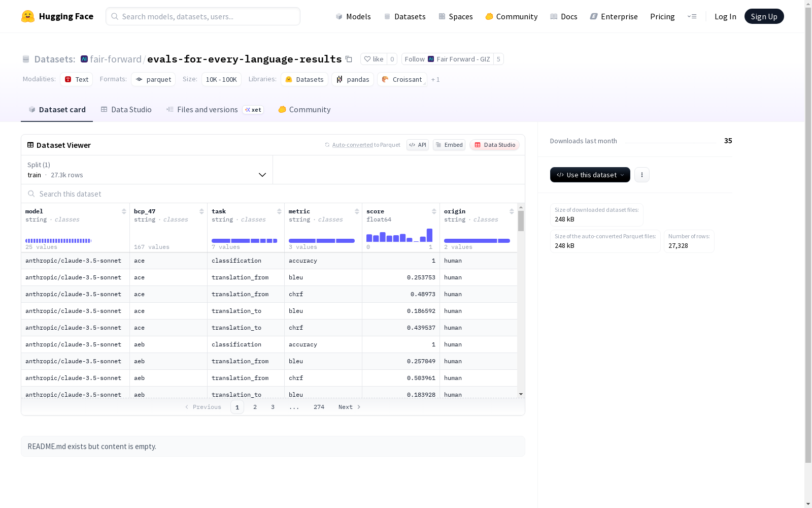Open the Models menu item
This screenshot has height=508, width=812.
pyautogui.click(x=353, y=16)
